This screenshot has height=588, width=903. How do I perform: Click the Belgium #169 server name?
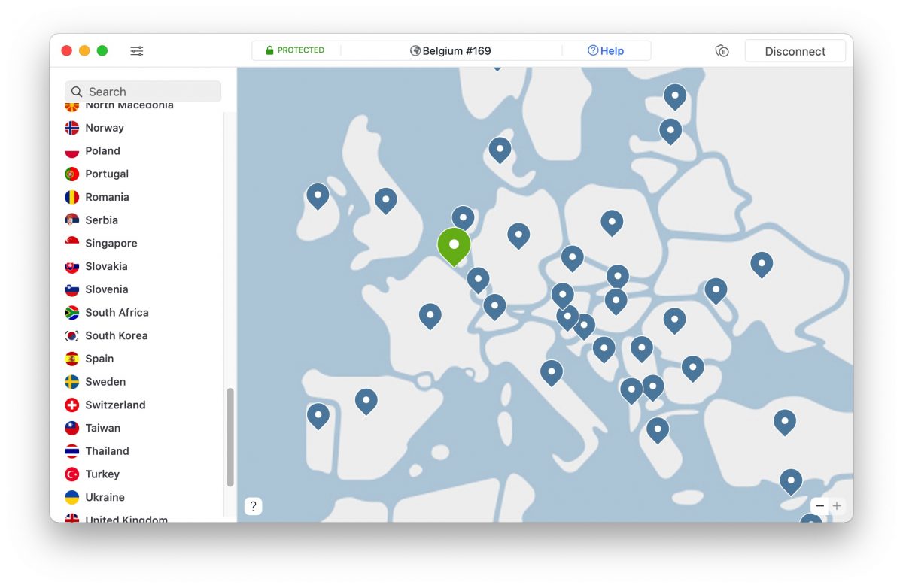point(457,51)
